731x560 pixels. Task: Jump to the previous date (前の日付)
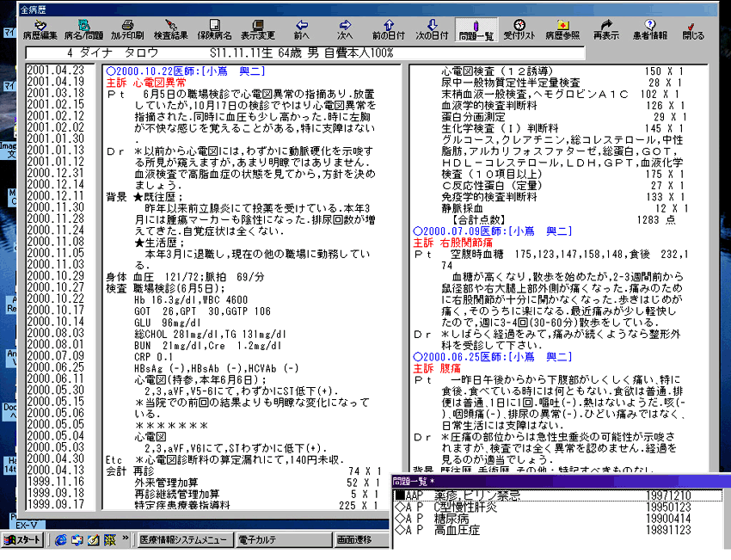[x=389, y=30]
